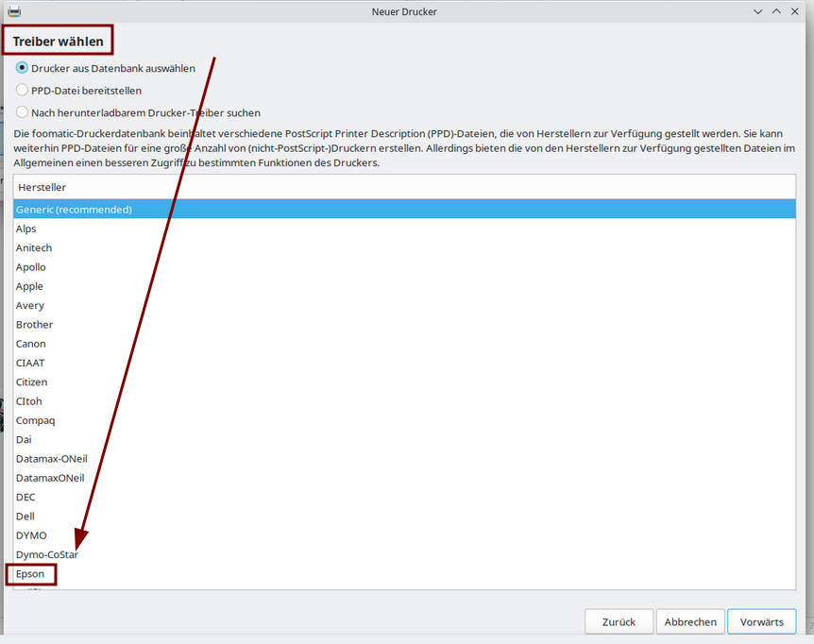
Task: Select Epson in the manufacturer list
Action: click(x=404, y=574)
